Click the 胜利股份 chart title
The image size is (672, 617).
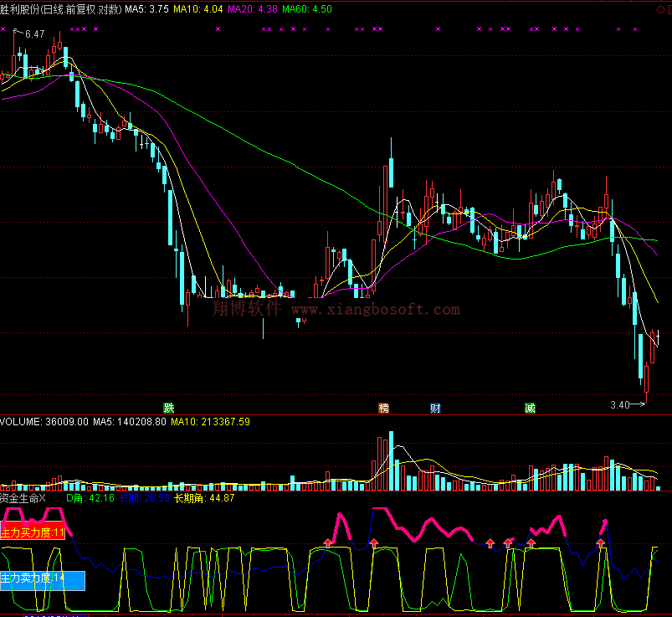click(x=22, y=9)
